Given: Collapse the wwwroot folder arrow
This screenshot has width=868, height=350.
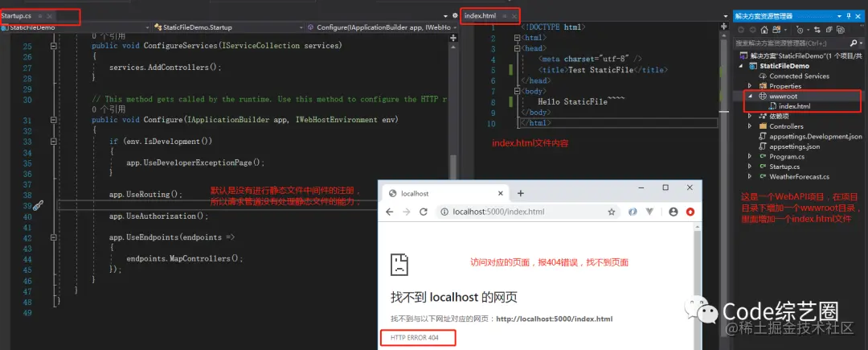Looking at the screenshot, I should pyautogui.click(x=750, y=97).
